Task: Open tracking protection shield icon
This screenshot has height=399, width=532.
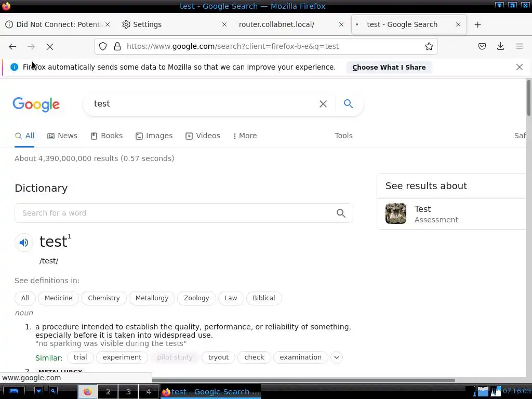Action: click(103, 46)
